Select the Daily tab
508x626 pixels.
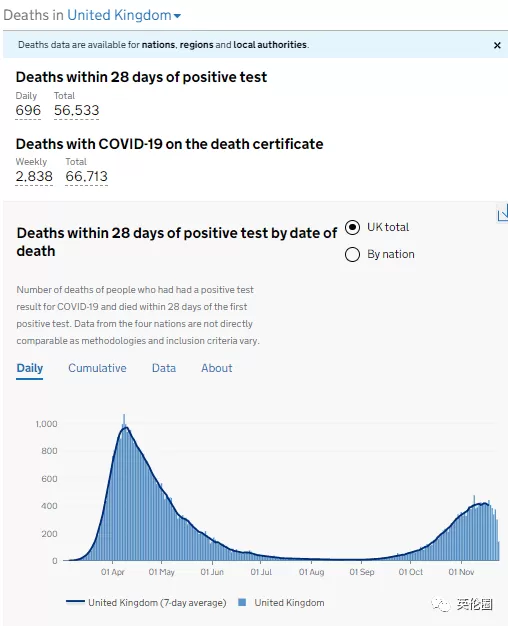(30, 368)
